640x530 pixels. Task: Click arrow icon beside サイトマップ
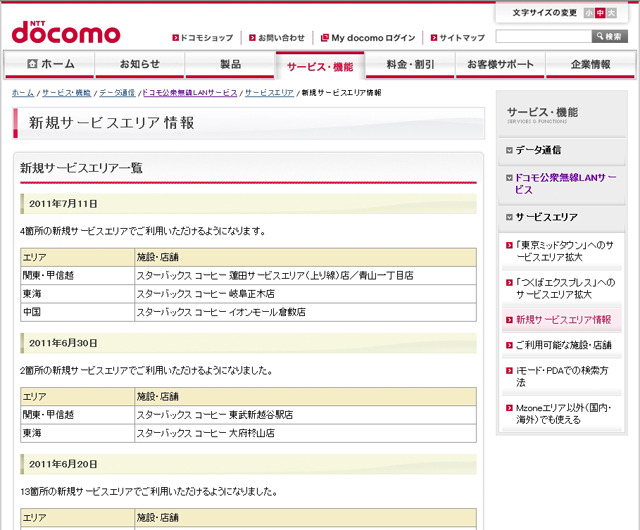pyautogui.click(x=432, y=38)
